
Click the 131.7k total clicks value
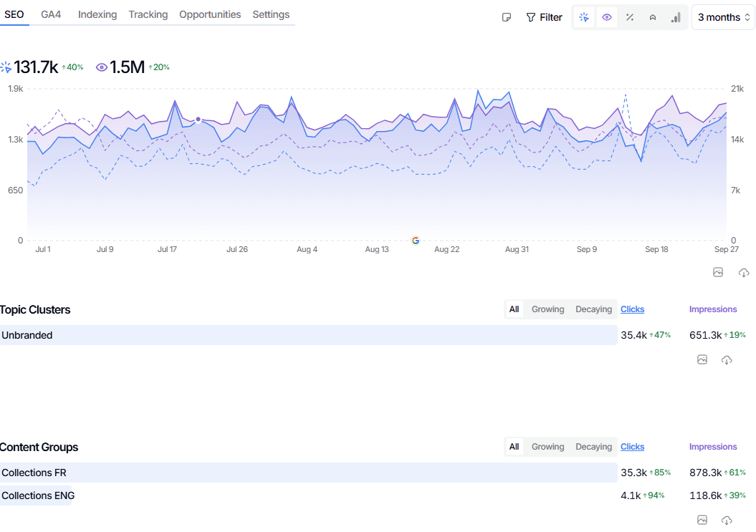[x=36, y=67]
